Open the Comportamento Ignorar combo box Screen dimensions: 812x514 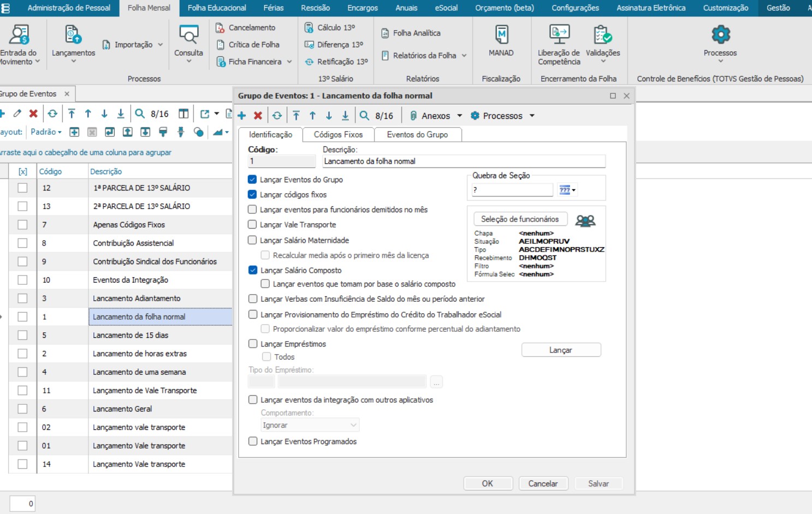tap(310, 425)
